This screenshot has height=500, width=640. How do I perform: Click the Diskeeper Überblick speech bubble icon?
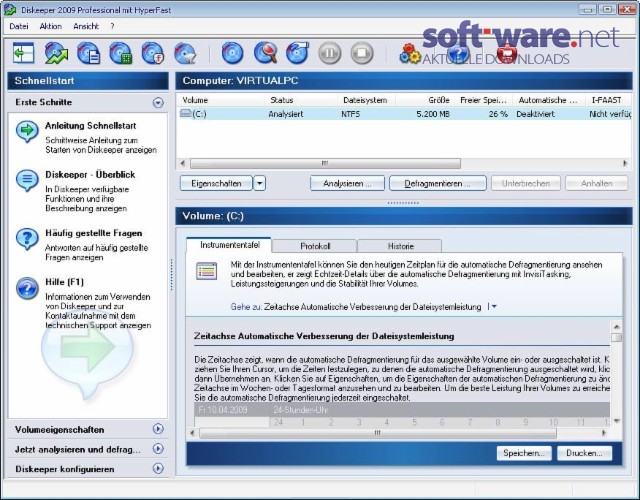pyautogui.click(x=27, y=180)
